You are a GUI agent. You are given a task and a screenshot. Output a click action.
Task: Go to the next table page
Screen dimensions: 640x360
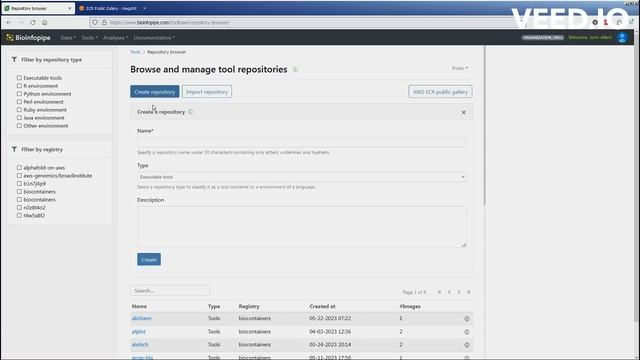pos(459,292)
